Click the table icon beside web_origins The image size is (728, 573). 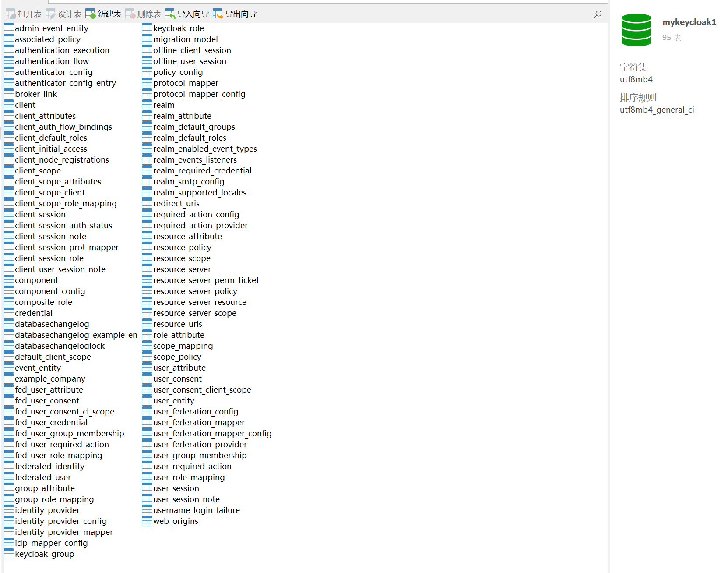[147, 521]
